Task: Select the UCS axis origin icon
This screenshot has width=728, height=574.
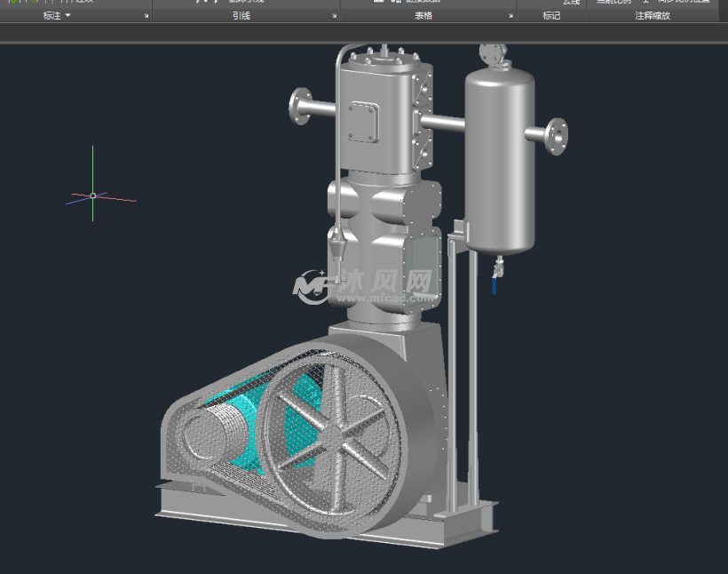Action: (x=93, y=195)
